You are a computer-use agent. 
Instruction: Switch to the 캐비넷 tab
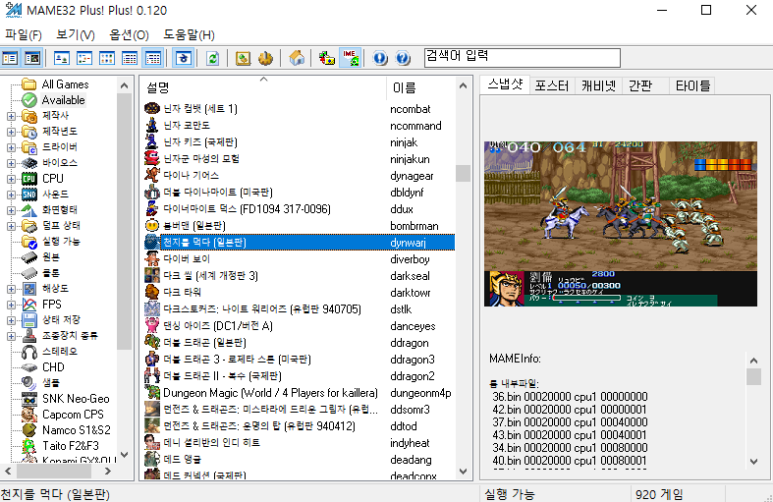click(x=598, y=86)
